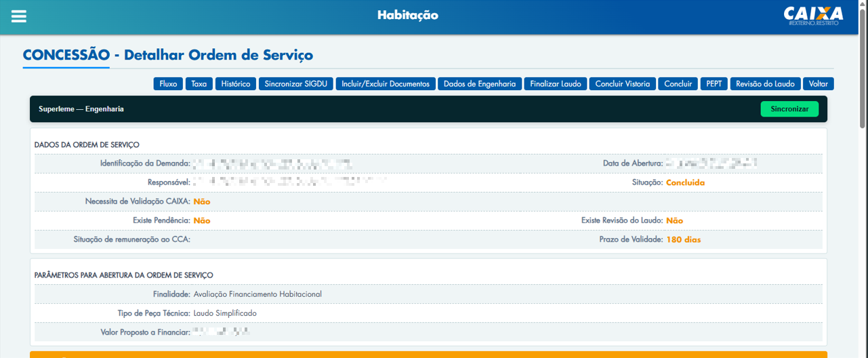Open Revisão do Laudo
Image resolution: width=868 pixels, height=358 pixels.
765,84
